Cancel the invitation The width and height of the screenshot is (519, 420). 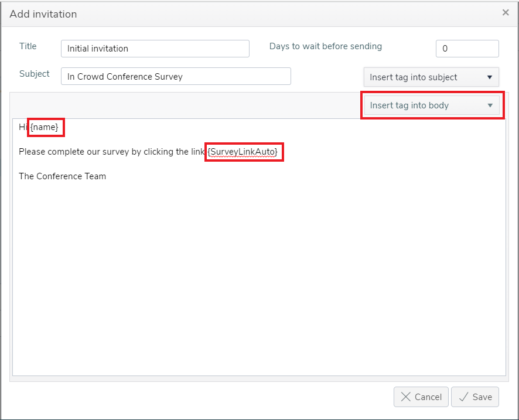[421, 397]
